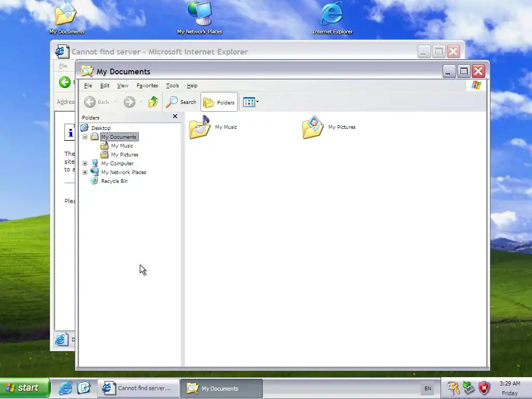Click the IE status bar page icon

tap(62, 339)
